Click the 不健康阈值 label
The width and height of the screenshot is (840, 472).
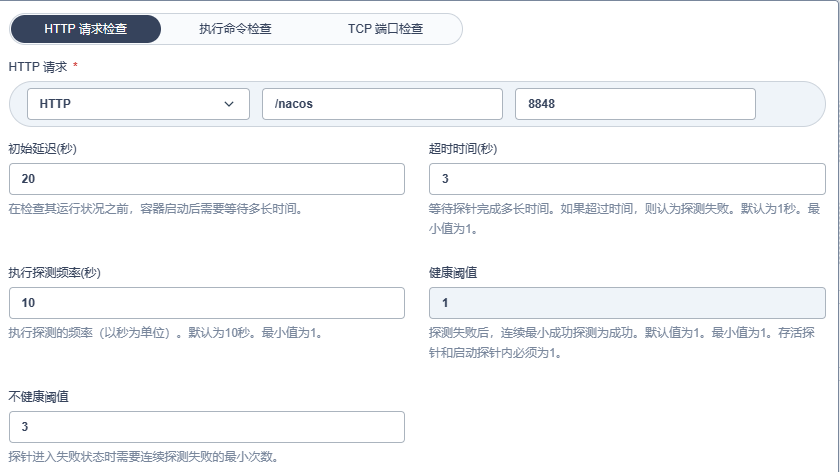[x=38, y=396]
